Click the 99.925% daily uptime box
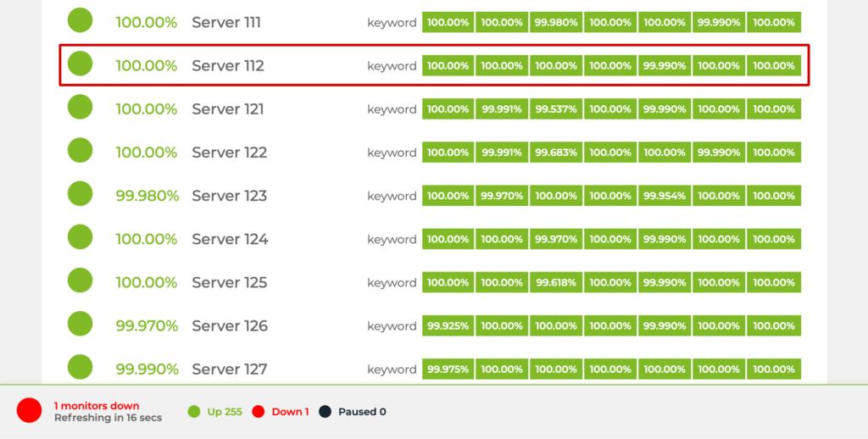Image resolution: width=868 pixels, height=439 pixels. (448, 326)
